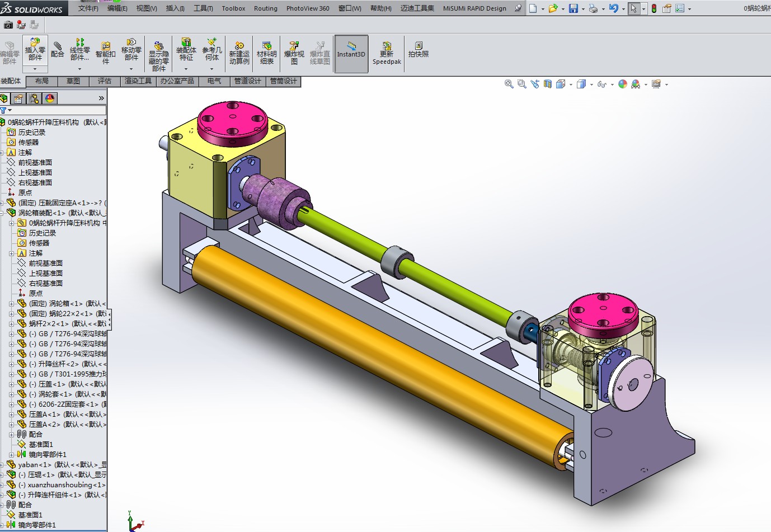This screenshot has width=771, height=532.
Task: Open the DisplayManager panel tab
Action: pos(50,98)
